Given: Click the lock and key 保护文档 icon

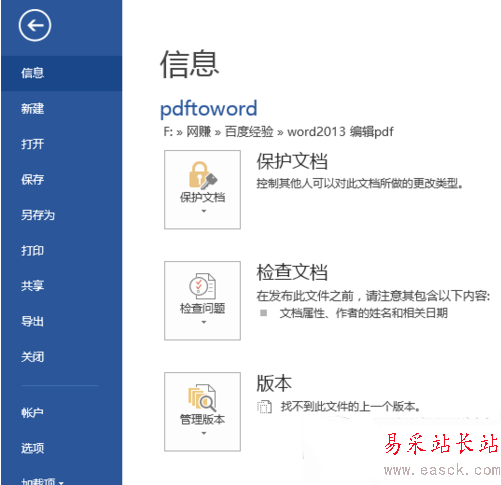Looking at the screenshot, I should [202, 175].
